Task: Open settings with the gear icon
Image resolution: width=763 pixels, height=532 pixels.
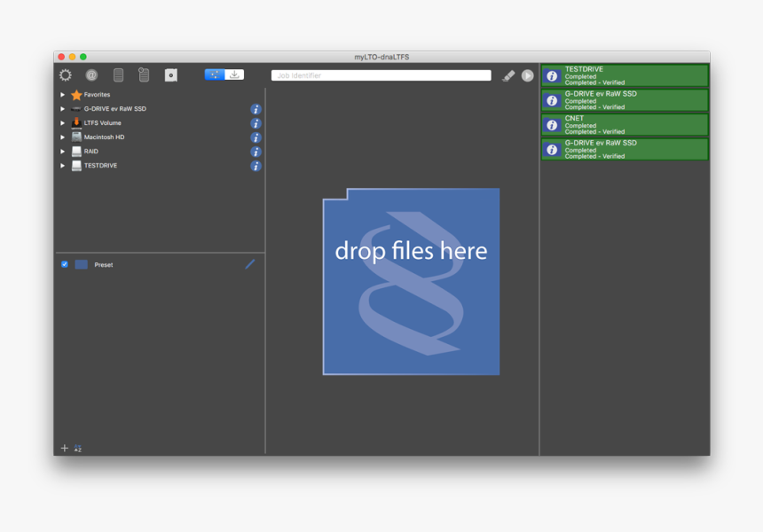Action: pyautogui.click(x=66, y=75)
